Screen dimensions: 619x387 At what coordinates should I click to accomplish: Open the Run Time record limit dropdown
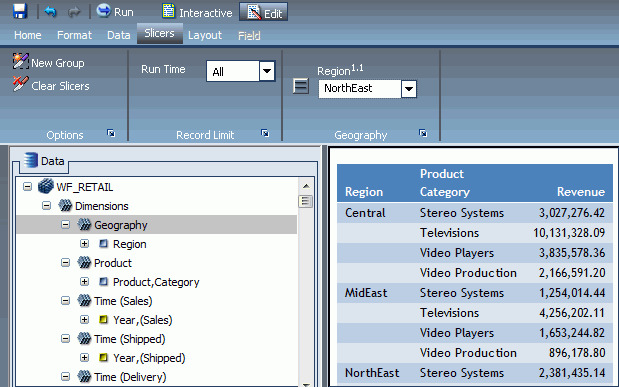click(x=267, y=71)
